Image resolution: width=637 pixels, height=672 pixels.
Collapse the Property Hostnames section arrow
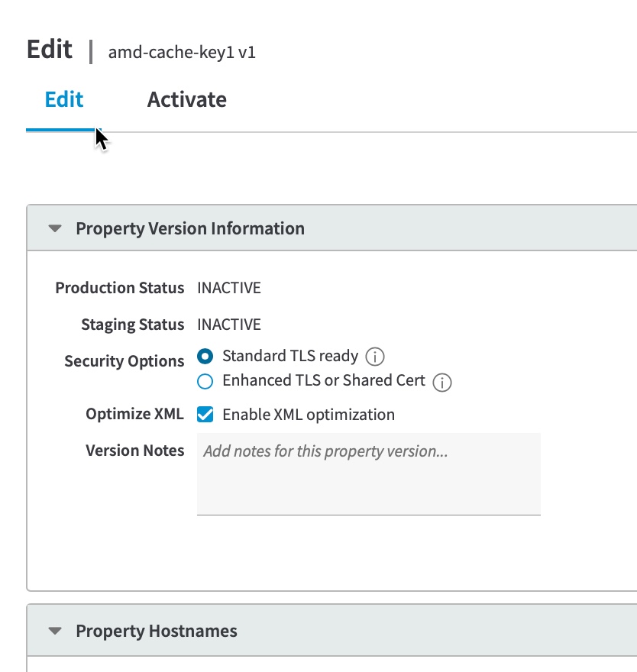(x=54, y=632)
